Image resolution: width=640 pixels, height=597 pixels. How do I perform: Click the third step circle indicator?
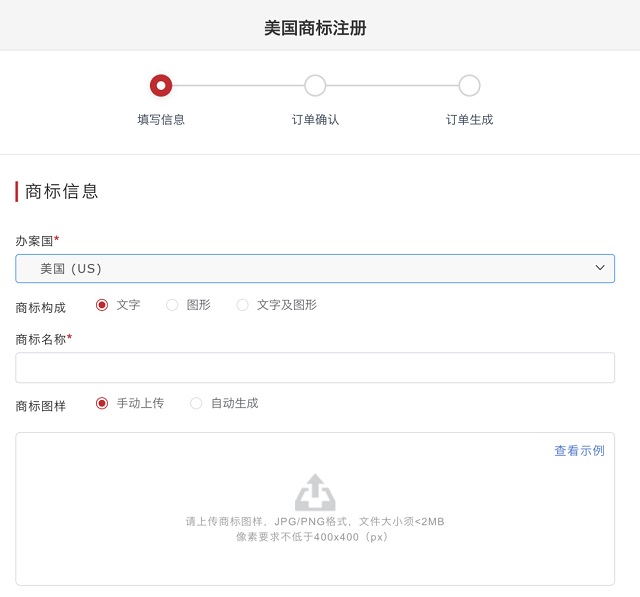click(x=469, y=86)
